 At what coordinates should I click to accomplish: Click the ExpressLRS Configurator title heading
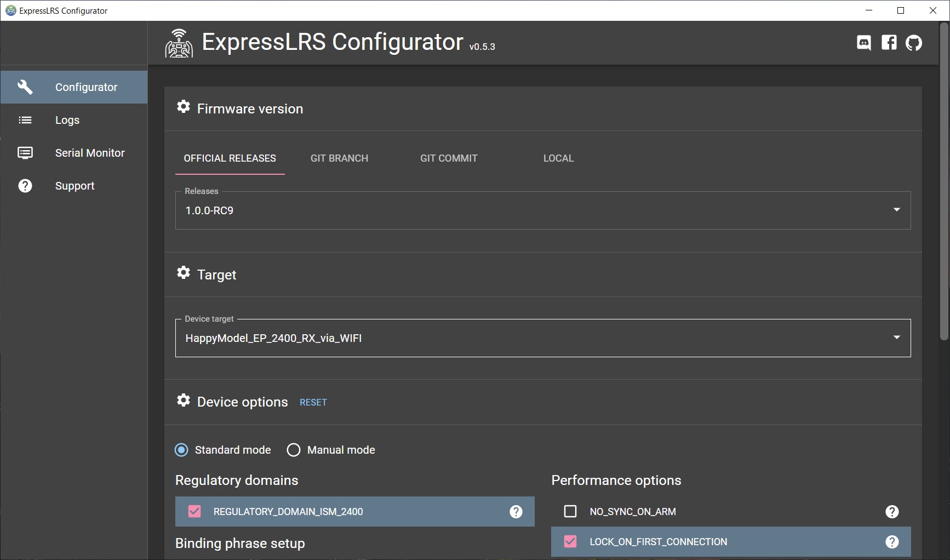click(333, 42)
